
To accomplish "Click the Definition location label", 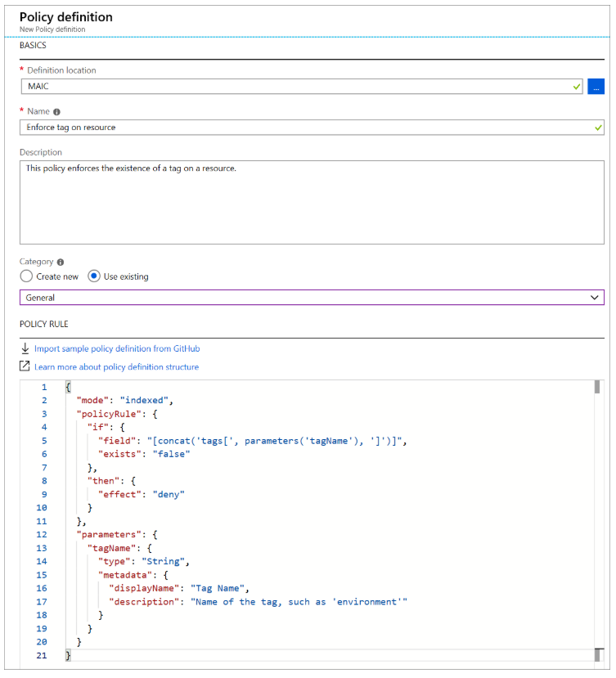I will tap(61, 70).
